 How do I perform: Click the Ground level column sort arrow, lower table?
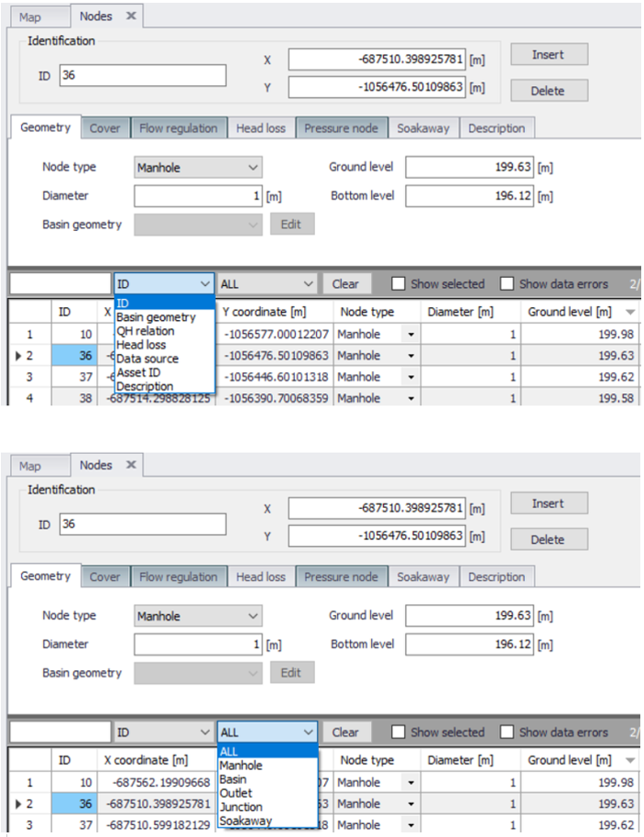[x=630, y=760]
